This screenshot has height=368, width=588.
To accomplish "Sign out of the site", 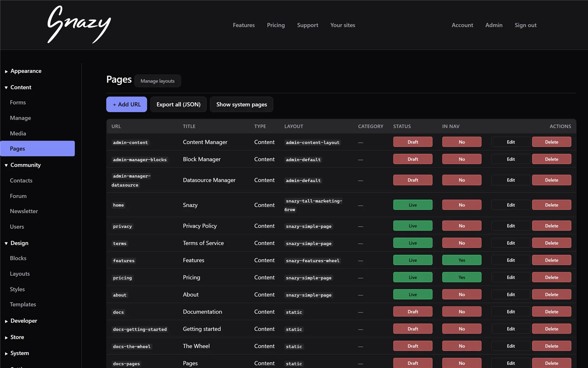I will tap(526, 25).
